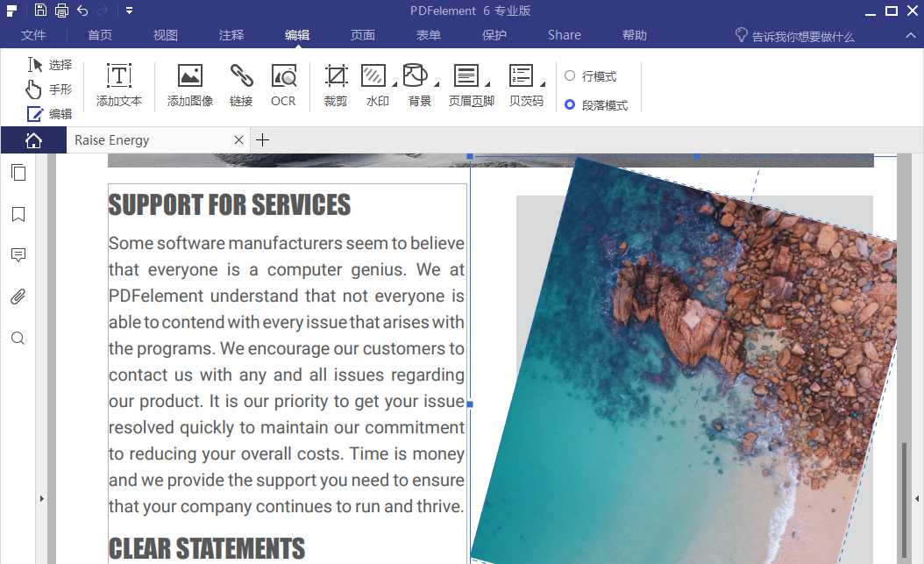Click the 页眉页脚 header footer icon
This screenshot has height=564, width=924.
tap(466, 76)
